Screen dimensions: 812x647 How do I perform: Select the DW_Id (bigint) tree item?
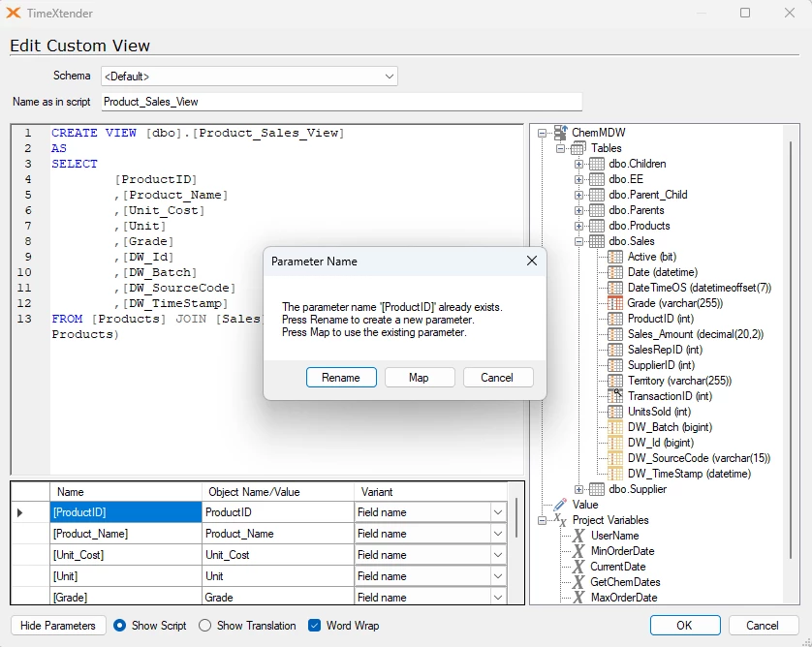click(660, 443)
